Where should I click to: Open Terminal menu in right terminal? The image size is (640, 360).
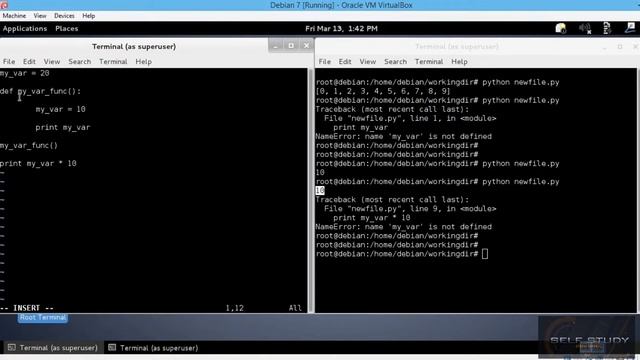click(x=429, y=62)
